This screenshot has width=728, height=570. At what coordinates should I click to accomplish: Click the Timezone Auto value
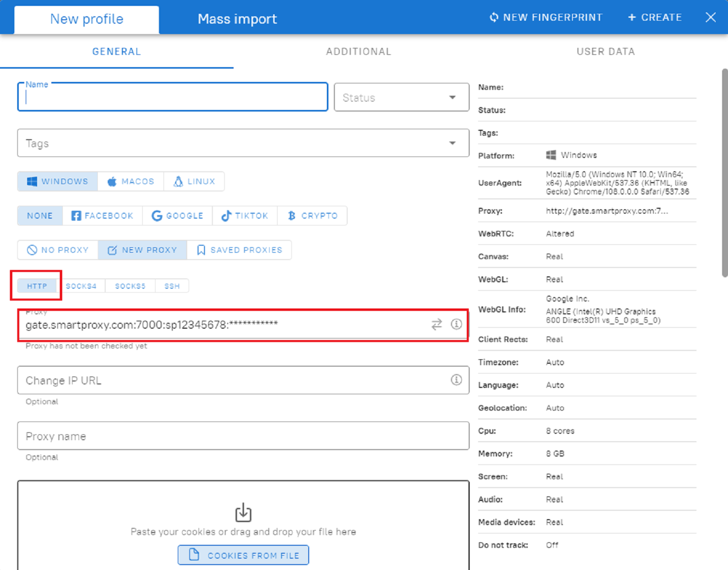pos(555,362)
